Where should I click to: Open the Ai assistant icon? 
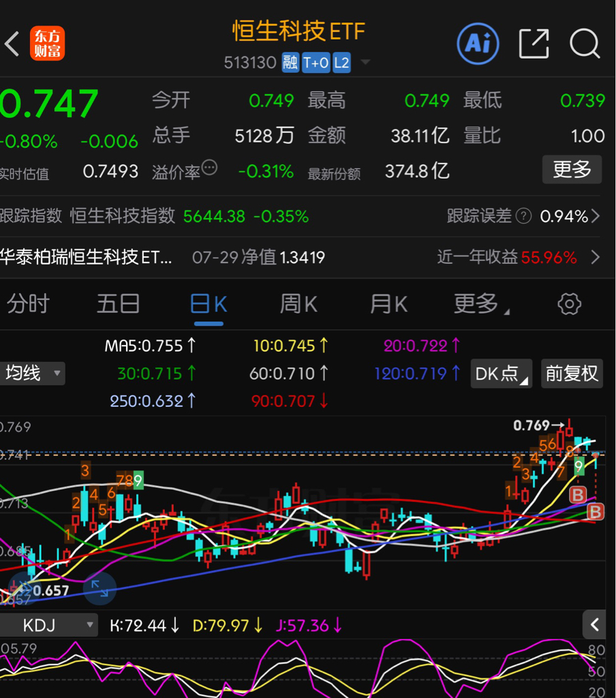point(478,44)
